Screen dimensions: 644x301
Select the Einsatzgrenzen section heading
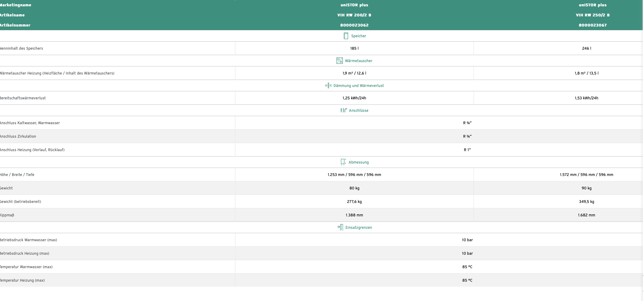point(359,227)
